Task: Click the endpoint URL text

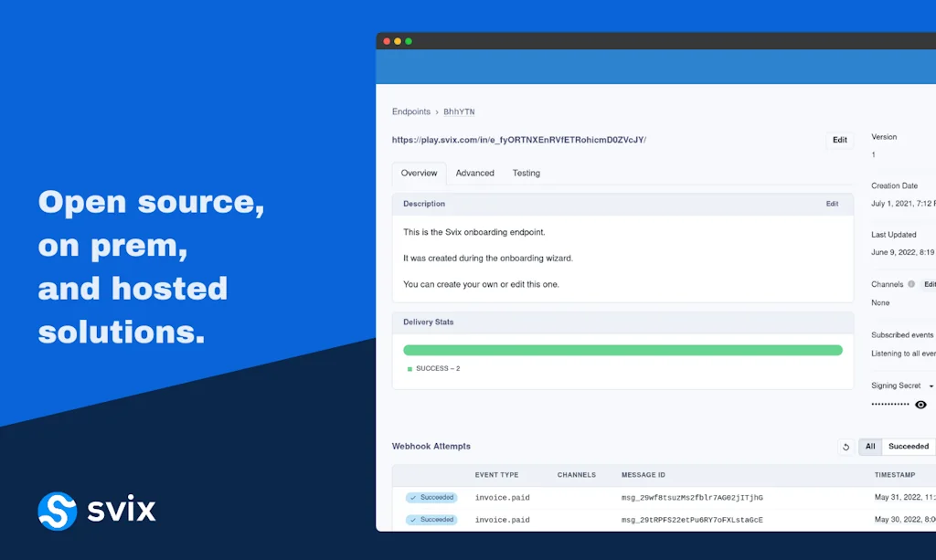Action: (519, 140)
